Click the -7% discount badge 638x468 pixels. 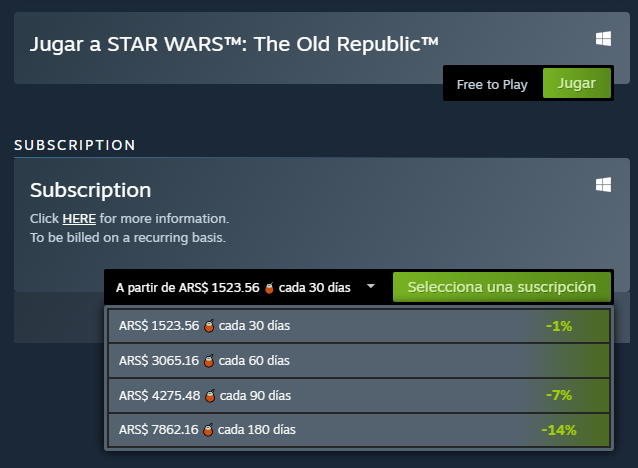click(x=559, y=395)
